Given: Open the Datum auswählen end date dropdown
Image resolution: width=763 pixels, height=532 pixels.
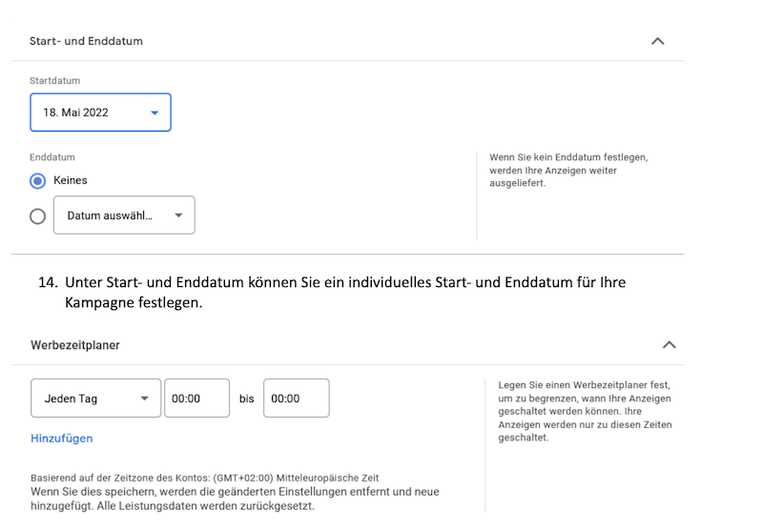Looking at the screenshot, I should click(124, 215).
